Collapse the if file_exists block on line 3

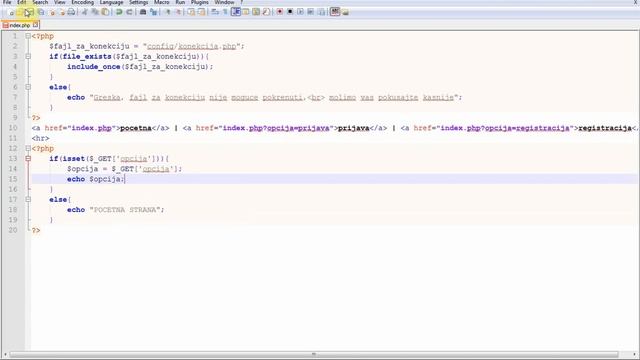[28, 56]
